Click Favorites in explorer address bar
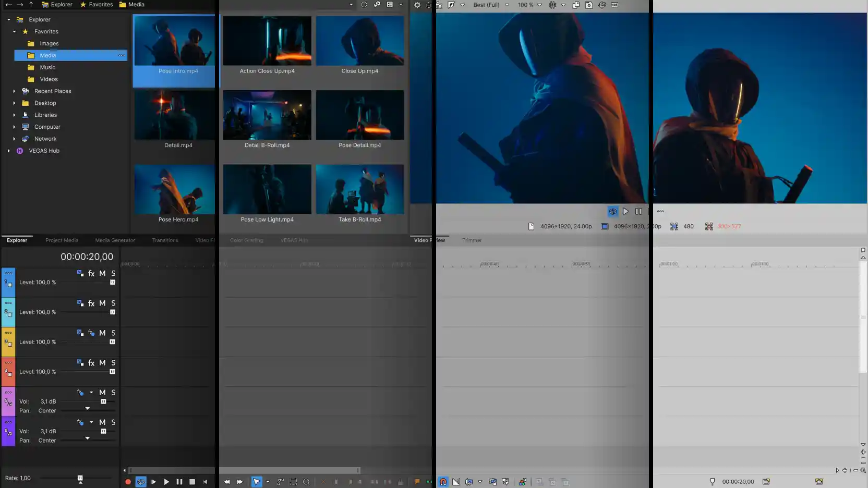The height and width of the screenshot is (488, 868). pos(97,4)
